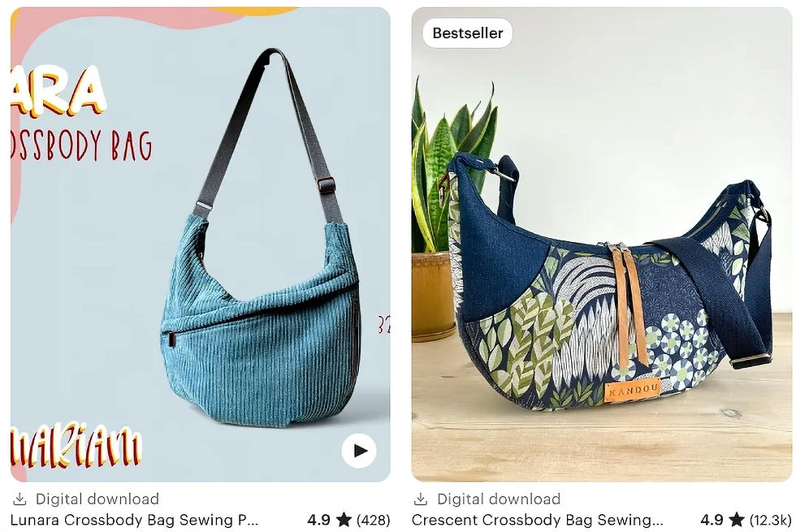Click download icon under Lunara listing
This screenshot has width=796, height=532.
[19, 499]
